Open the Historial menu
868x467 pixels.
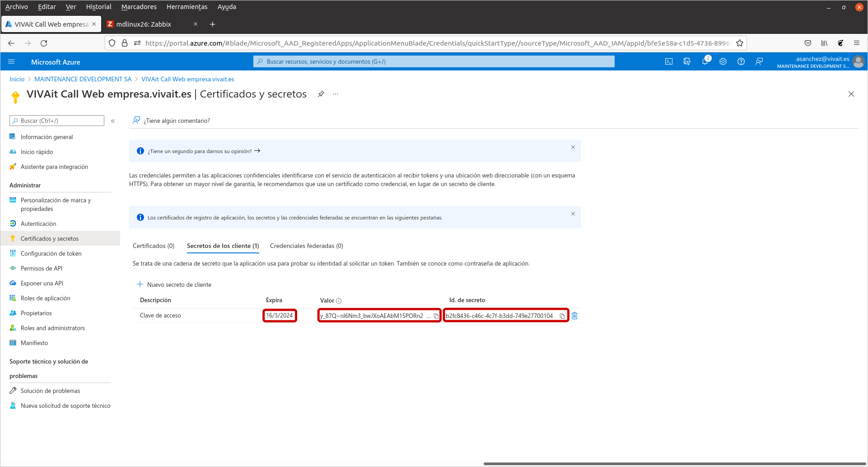[99, 7]
